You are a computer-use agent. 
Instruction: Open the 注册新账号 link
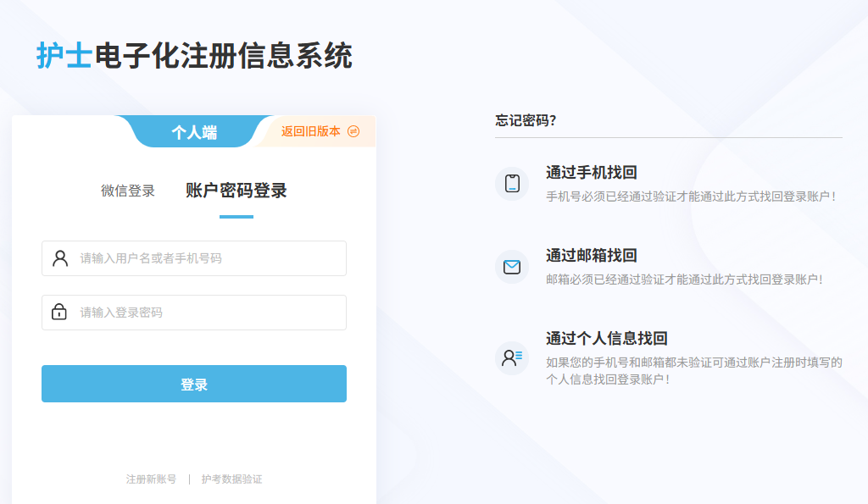point(151,479)
